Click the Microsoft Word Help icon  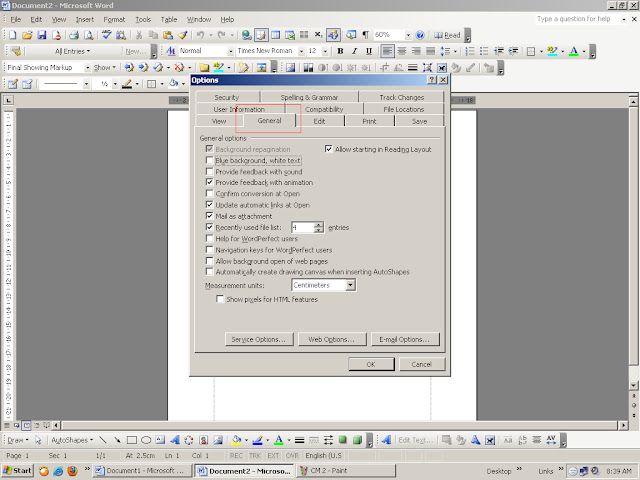[420, 35]
